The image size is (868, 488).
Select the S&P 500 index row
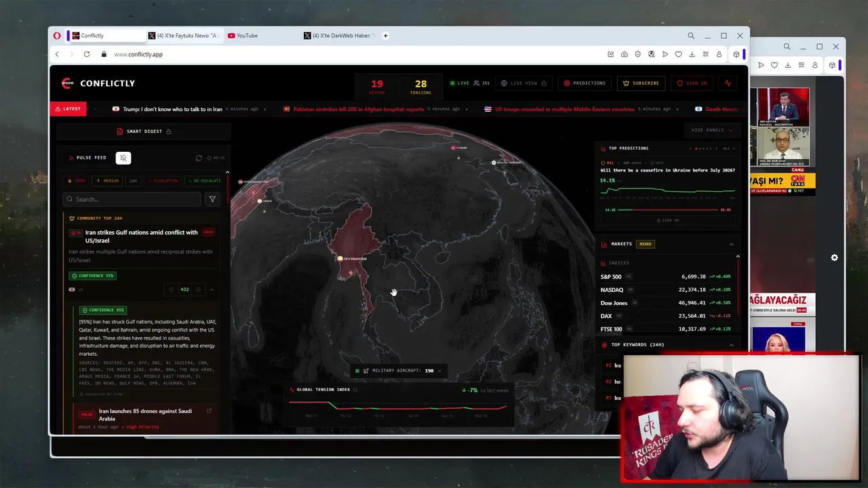coord(665,277)
